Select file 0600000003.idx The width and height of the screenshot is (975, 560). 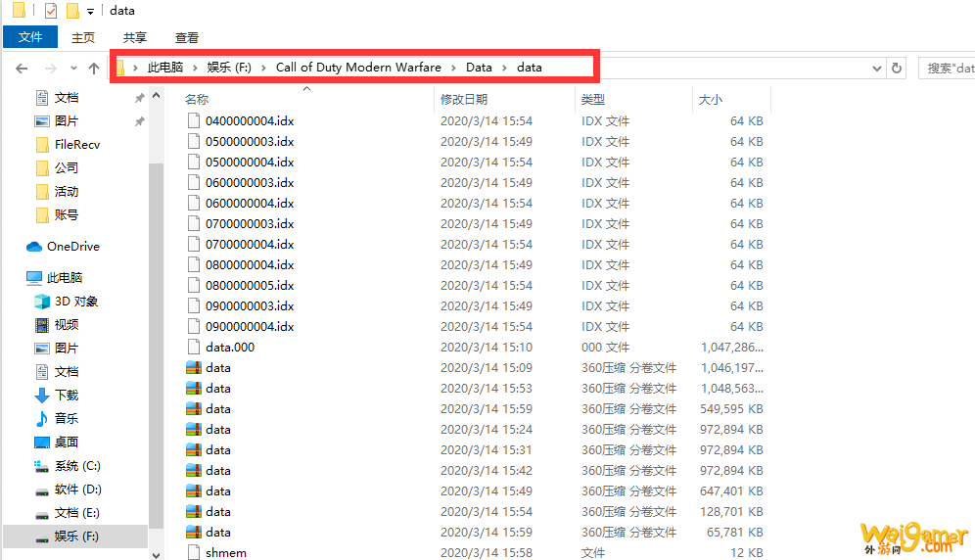click(x=250, y=182)
